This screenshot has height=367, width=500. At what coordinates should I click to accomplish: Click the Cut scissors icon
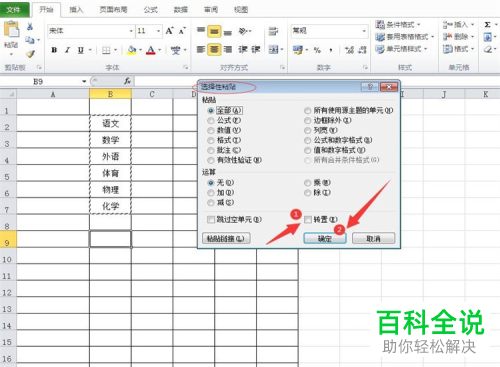click(30, 26)
